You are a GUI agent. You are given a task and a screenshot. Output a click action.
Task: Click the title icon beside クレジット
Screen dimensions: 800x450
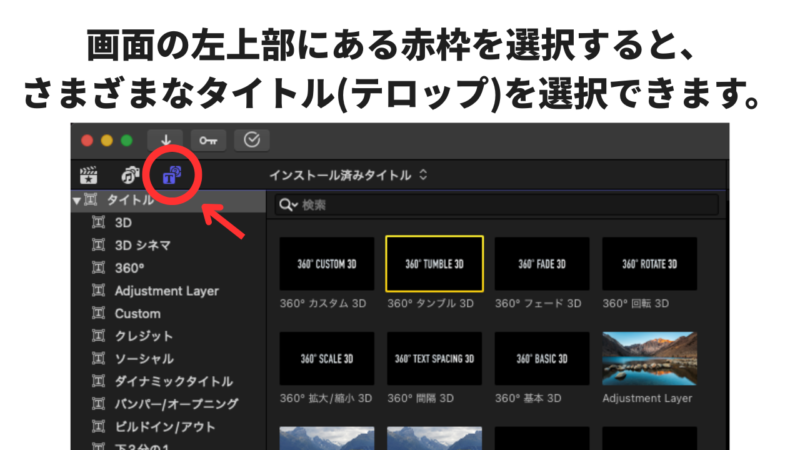coord(98,336)
